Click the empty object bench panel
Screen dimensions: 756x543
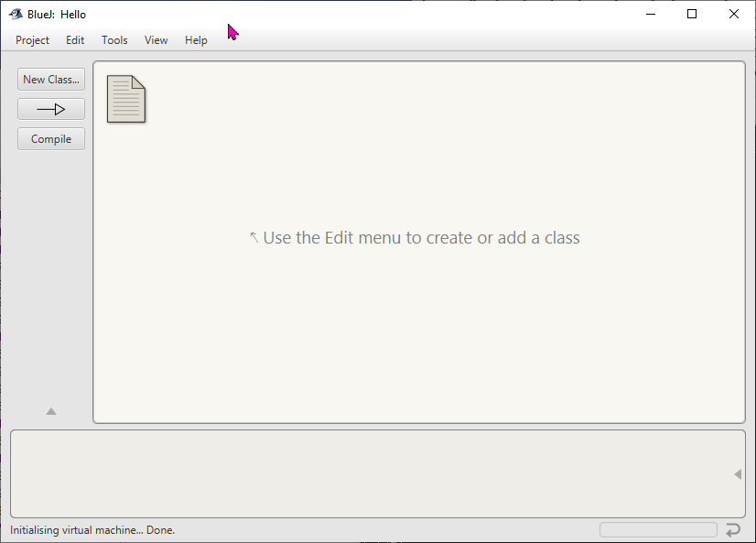coord(366,473)
